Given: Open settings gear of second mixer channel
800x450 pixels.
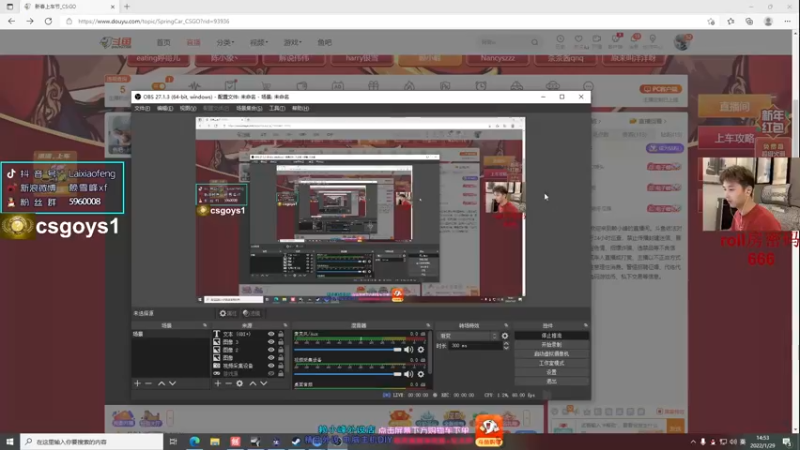Looking at the screenshot, I should [x=421, y=374].
